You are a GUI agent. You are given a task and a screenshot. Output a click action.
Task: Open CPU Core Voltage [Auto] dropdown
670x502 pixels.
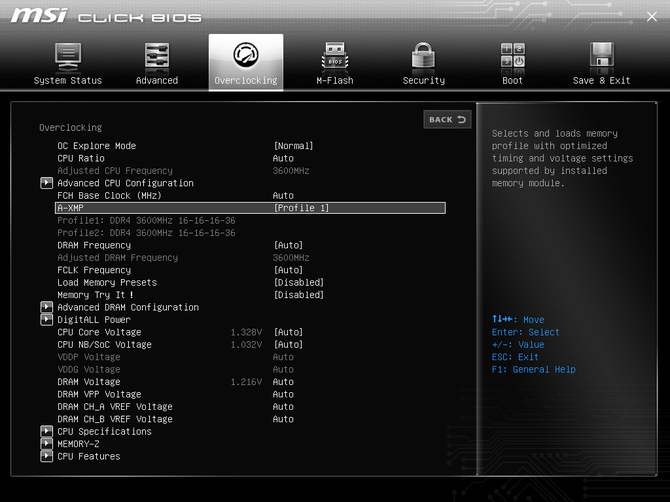[288, 332]
